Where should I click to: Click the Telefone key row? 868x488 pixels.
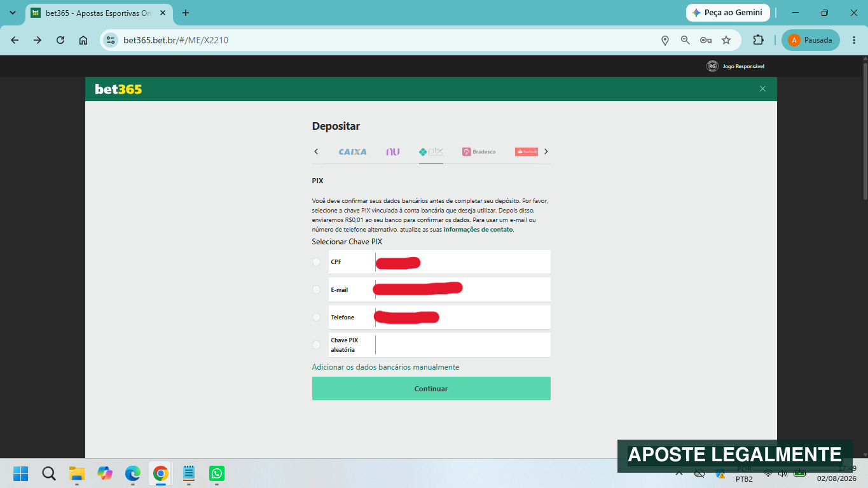coord(439,317)
